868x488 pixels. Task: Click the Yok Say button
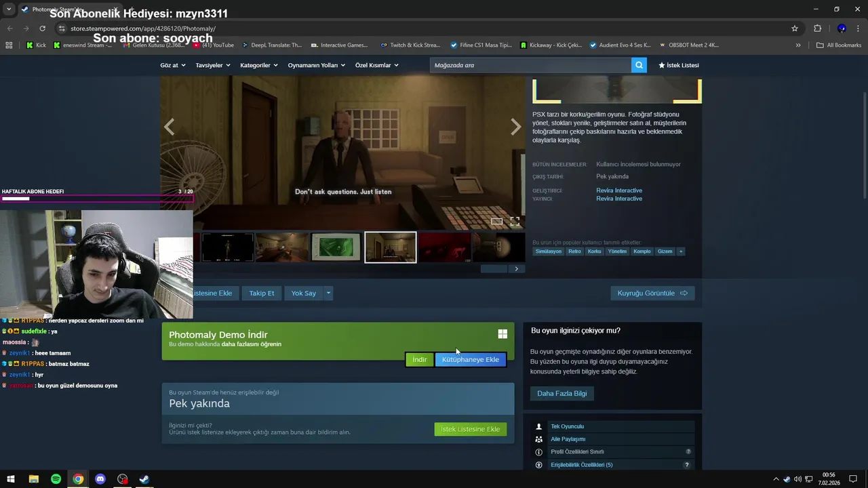click(x=304, y=293)
